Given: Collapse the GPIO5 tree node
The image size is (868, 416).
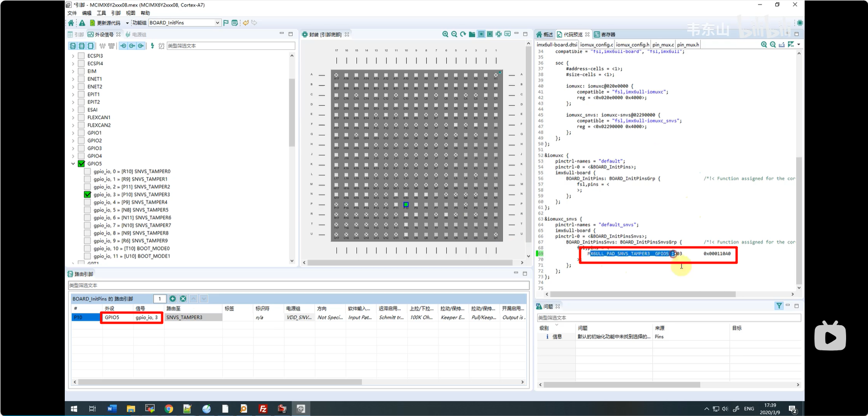Looking at the screenshot, I should 73,164.
